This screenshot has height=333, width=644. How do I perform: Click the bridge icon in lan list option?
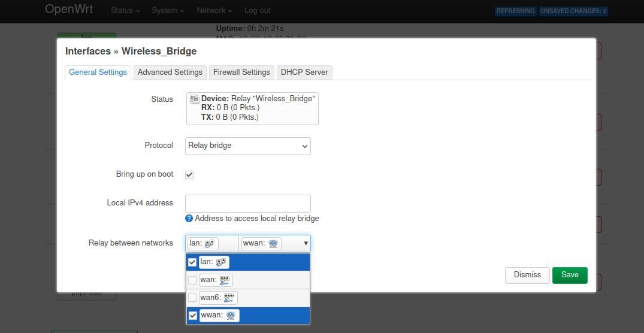pos(220,262)
